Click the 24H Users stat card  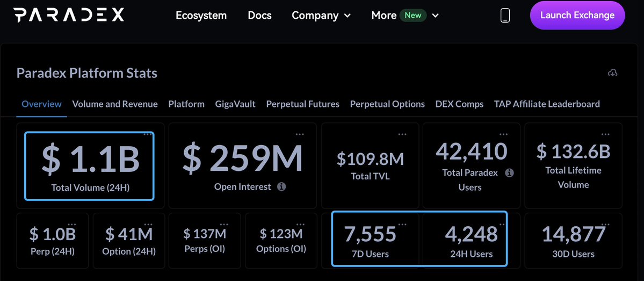465,239
